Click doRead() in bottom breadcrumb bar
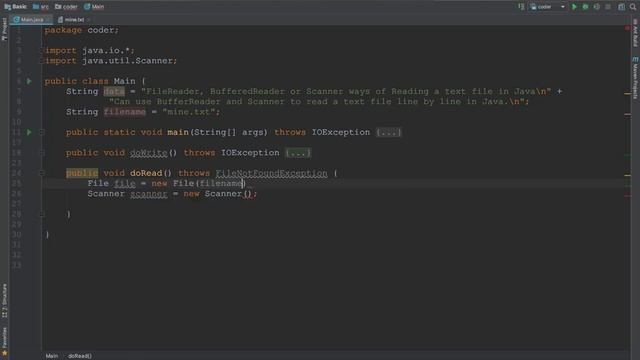The width and height of the screenshot is (640, 360). [x=80, y=356]
